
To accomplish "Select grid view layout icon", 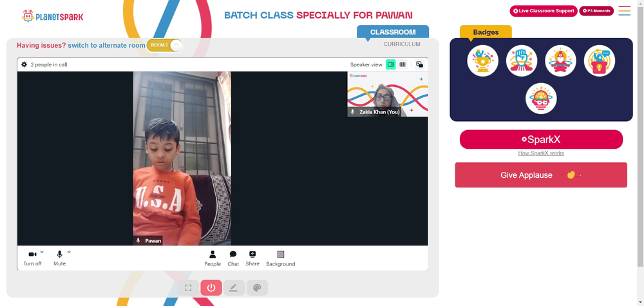I will [x=402, y=64].
